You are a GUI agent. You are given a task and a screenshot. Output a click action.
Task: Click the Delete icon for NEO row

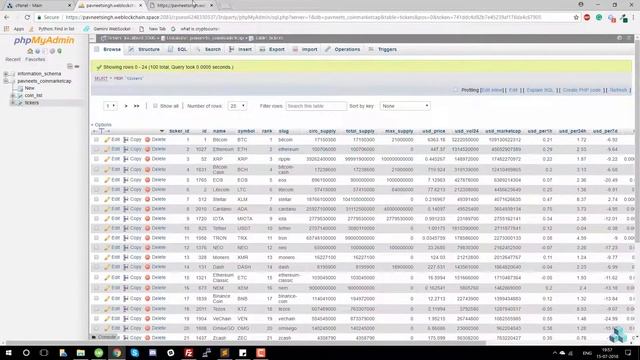click(148, 248)
